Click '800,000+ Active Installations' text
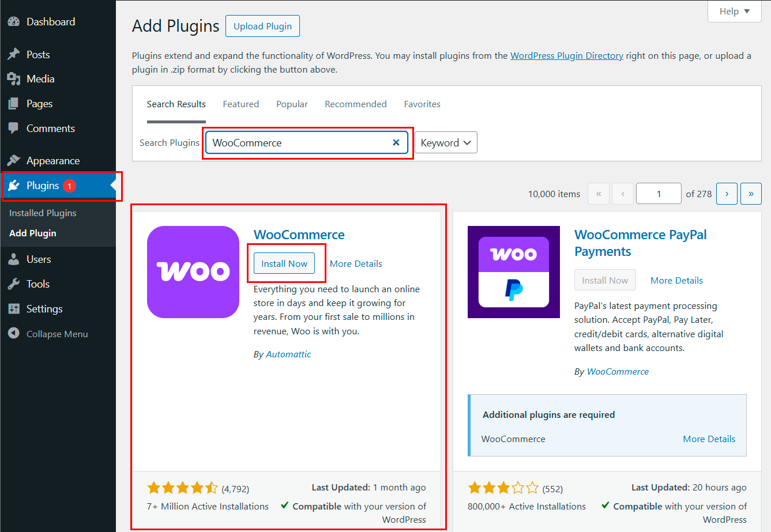The image size is (771, 532). 526,507
